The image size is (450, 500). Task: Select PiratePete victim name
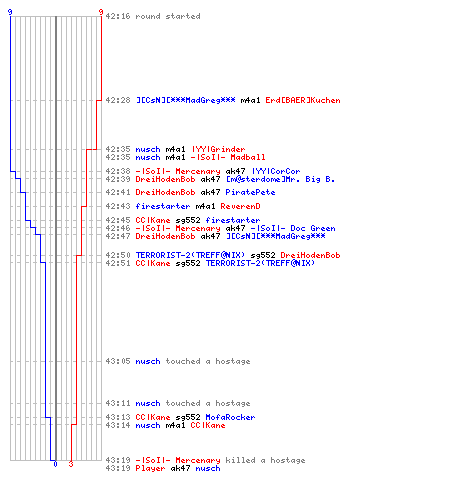[250, 192]
